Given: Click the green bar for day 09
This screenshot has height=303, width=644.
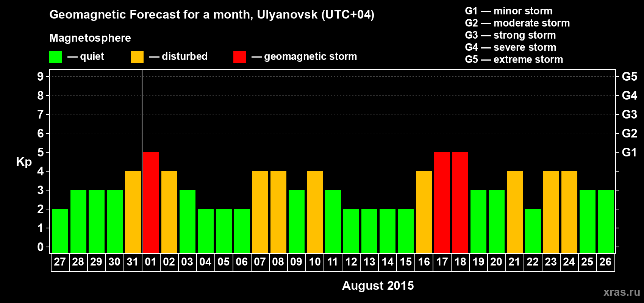Looking at the screenshot, I should pyautogui.click(x=297, y=221).
